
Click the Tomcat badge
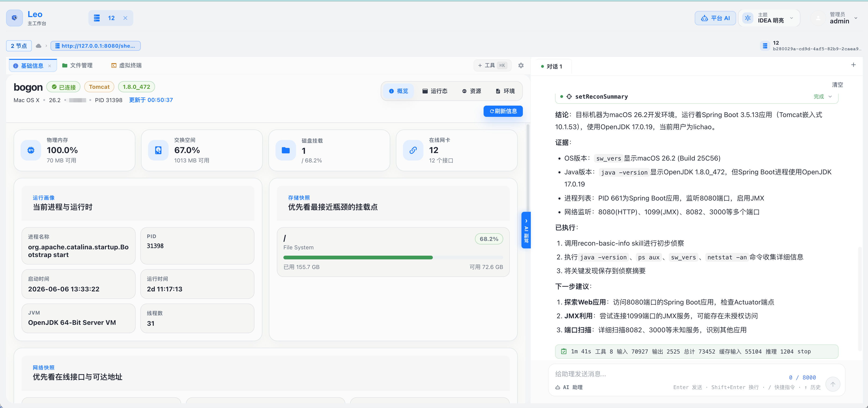pos(99,87)
